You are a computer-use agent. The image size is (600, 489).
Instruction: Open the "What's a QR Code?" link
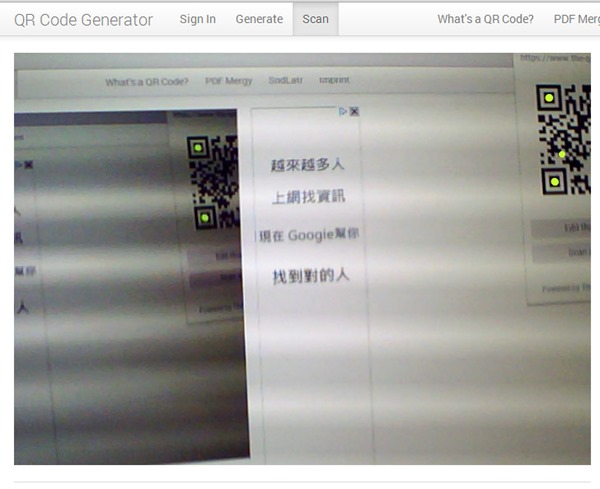point(485,19)
